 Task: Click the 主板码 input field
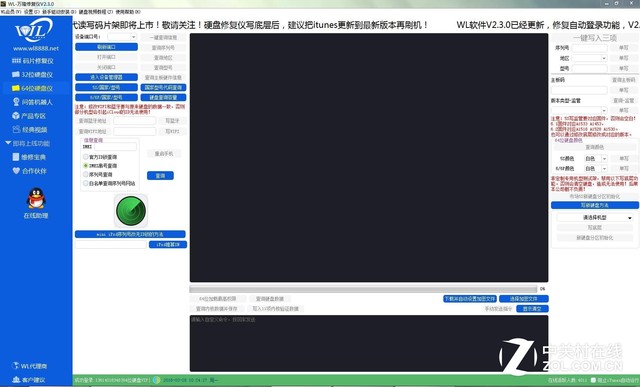(579, 90)
